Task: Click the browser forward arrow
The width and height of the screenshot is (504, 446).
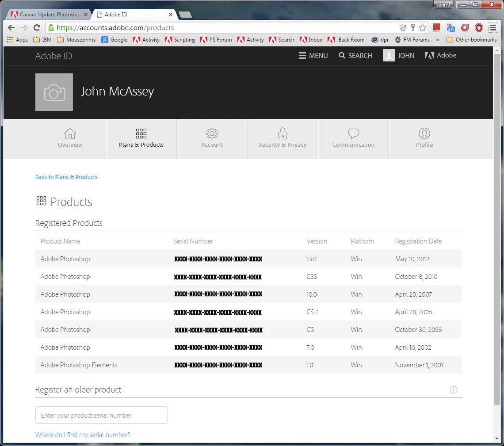Action: 24,28
